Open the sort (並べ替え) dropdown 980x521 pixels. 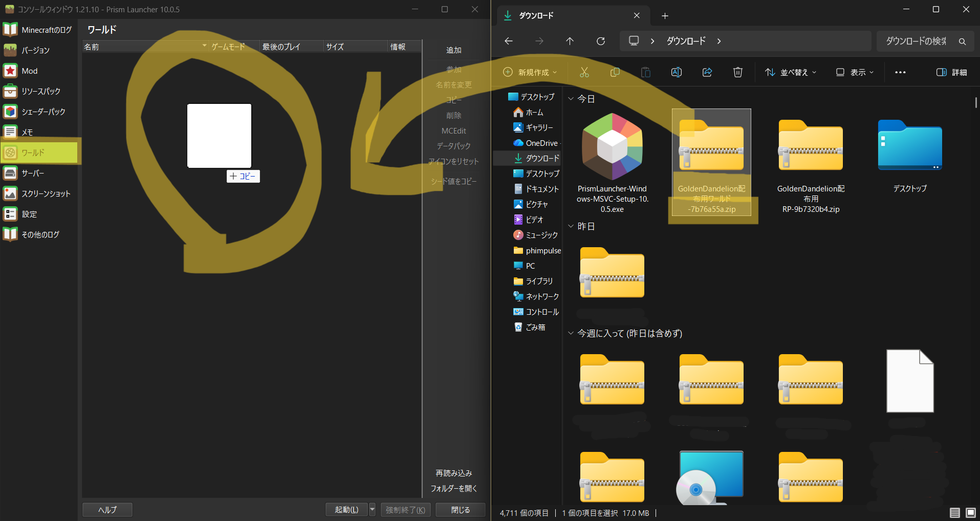790,72
